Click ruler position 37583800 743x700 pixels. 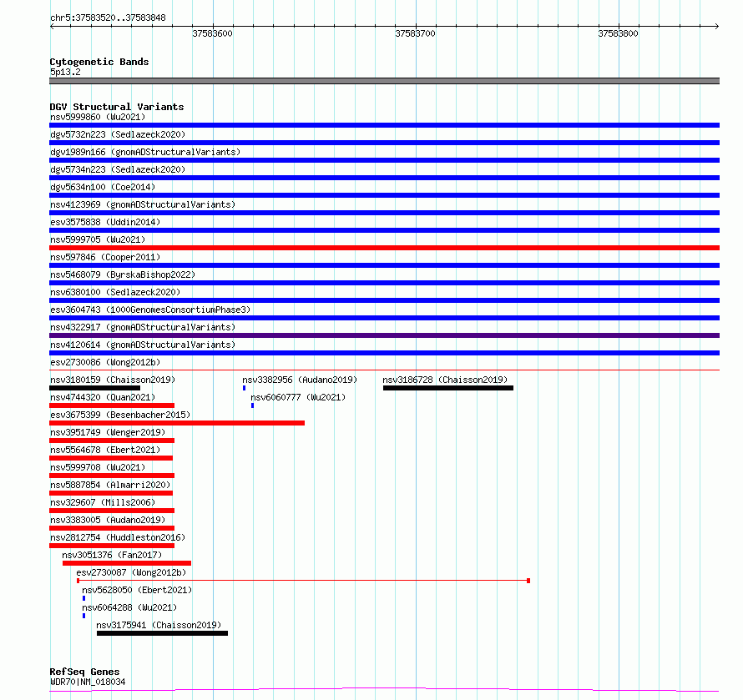point(618,33)
